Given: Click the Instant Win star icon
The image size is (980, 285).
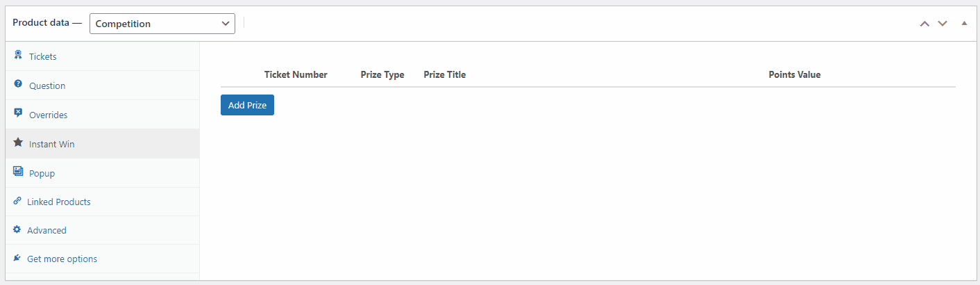Looking at the screenshot, I should [x=18, y=142].
